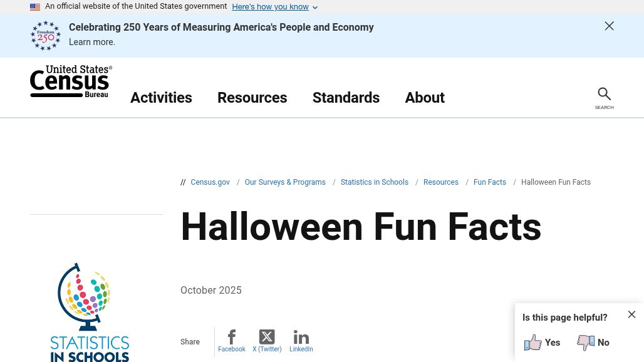
Task: Click the thumbs down No icon
Action: point(586,343)
